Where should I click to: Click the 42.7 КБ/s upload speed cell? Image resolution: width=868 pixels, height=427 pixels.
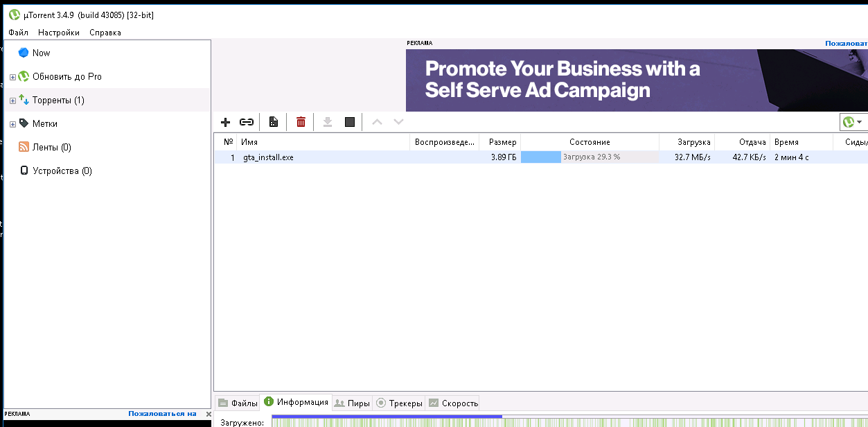point(750,157)
